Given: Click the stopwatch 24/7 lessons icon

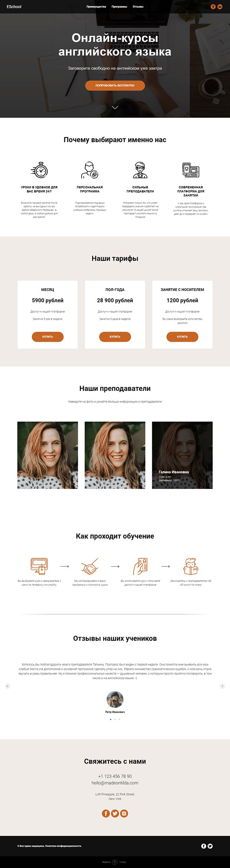Looking at the screenshot, I should [x=39, y=170].
